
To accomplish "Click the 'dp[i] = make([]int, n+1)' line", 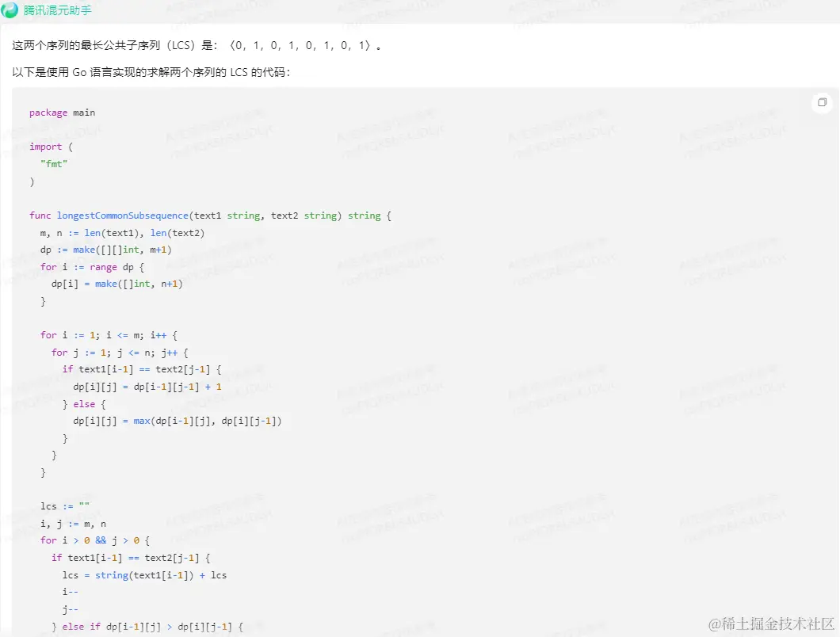I will [x=116, y=284].
